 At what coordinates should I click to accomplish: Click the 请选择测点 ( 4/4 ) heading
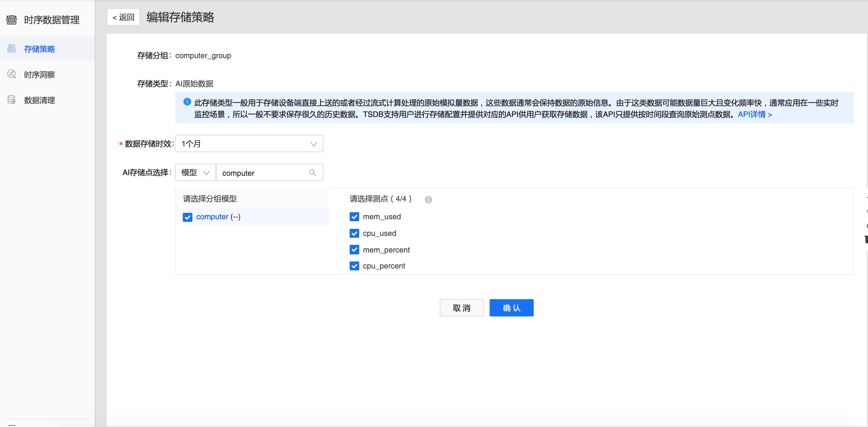click(x=380, y=198)
